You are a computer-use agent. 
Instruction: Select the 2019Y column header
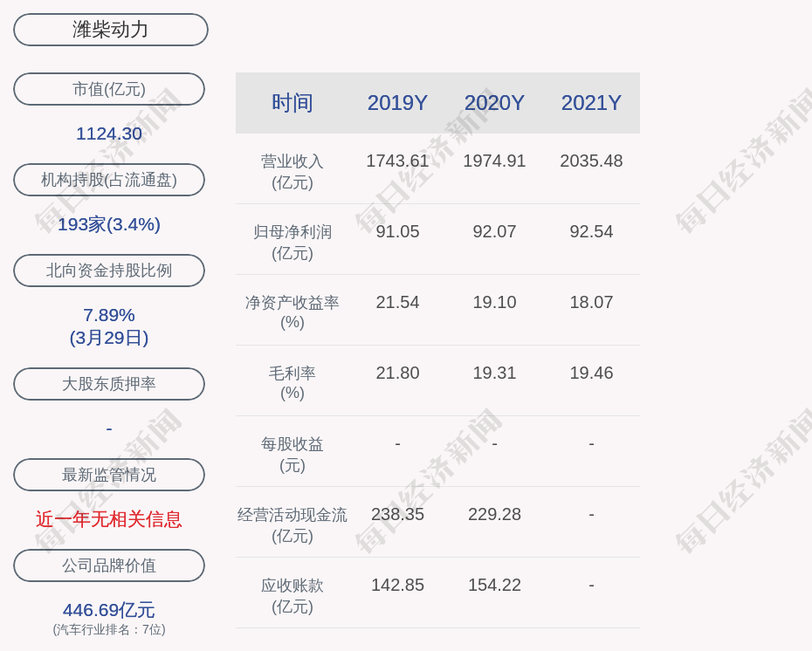(397, 102)
